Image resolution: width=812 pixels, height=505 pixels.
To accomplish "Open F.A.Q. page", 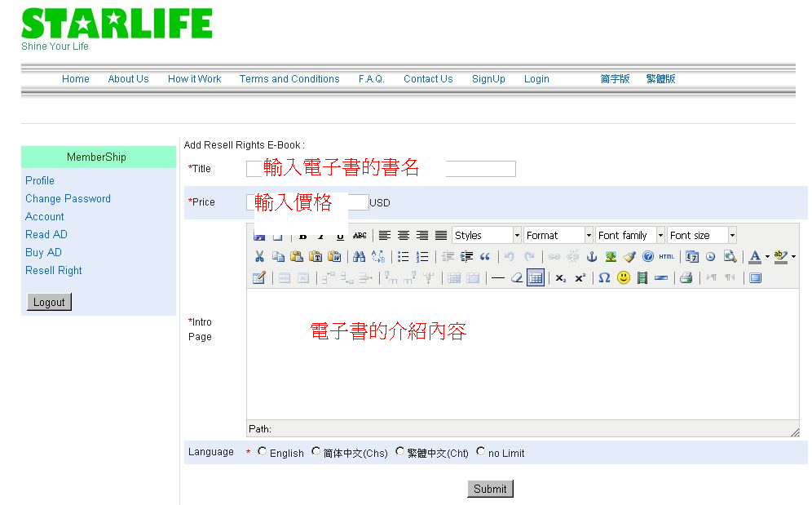I will [371, 79].
